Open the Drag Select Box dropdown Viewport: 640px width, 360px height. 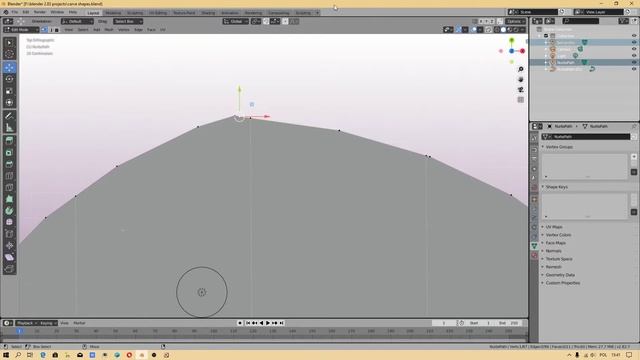(128, 21)
